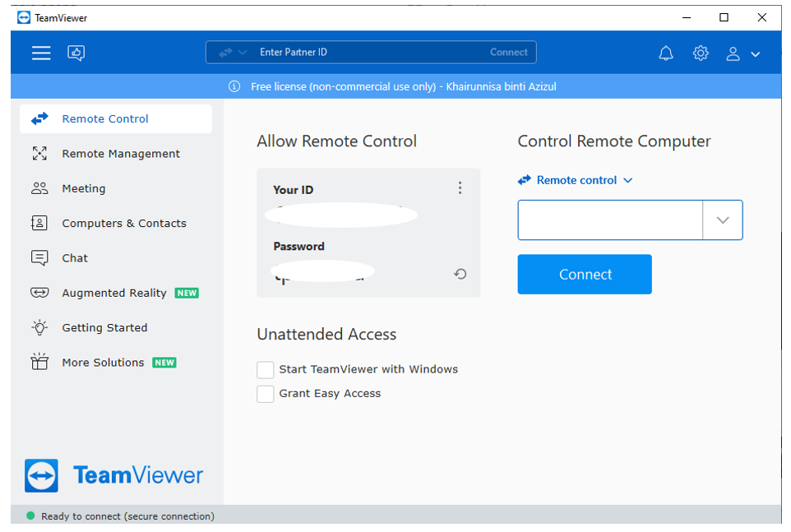Click the NEW badge beside More Solutions

pos(164,363)
